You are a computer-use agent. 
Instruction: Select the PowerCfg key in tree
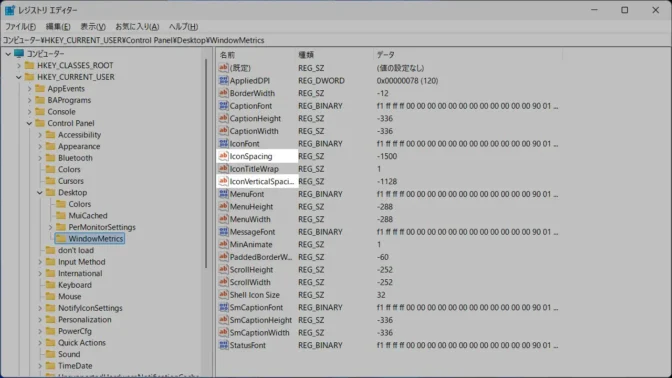(x=75, y=331)
